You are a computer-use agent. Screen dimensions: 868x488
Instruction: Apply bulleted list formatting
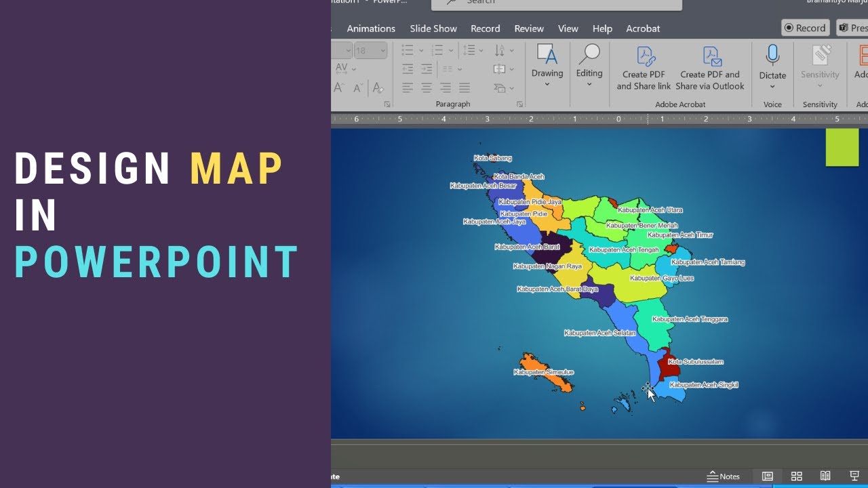click(x=408, y=50)
